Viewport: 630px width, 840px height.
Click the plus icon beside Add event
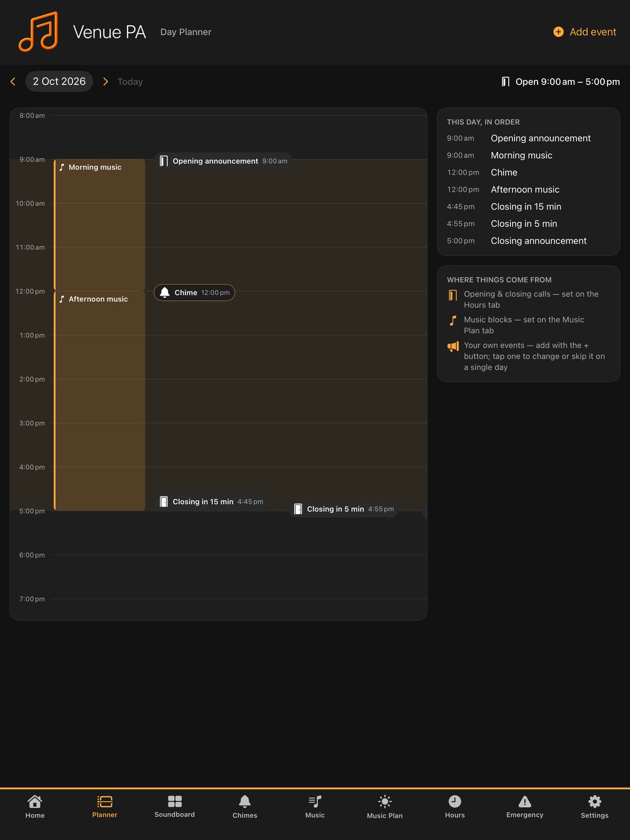(x=559, y=32)
